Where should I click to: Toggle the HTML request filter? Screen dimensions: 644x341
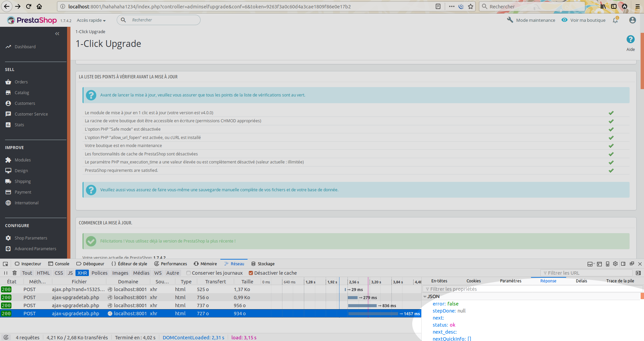point(43,273)
